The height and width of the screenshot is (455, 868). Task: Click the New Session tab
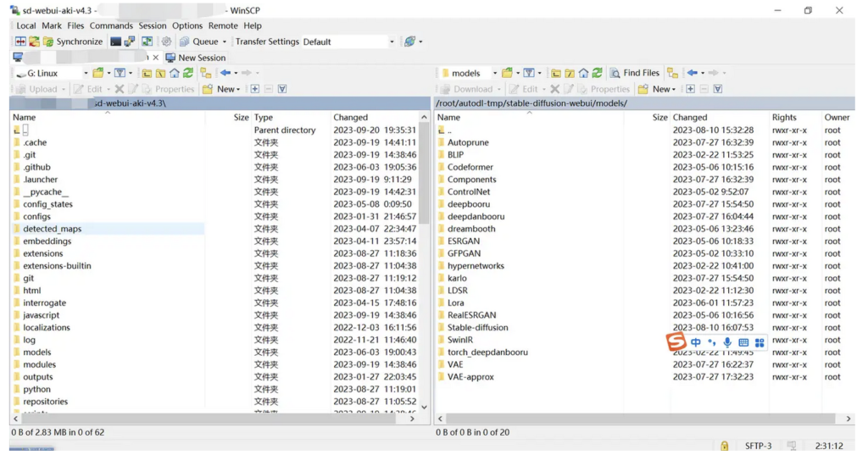(196, 58)
